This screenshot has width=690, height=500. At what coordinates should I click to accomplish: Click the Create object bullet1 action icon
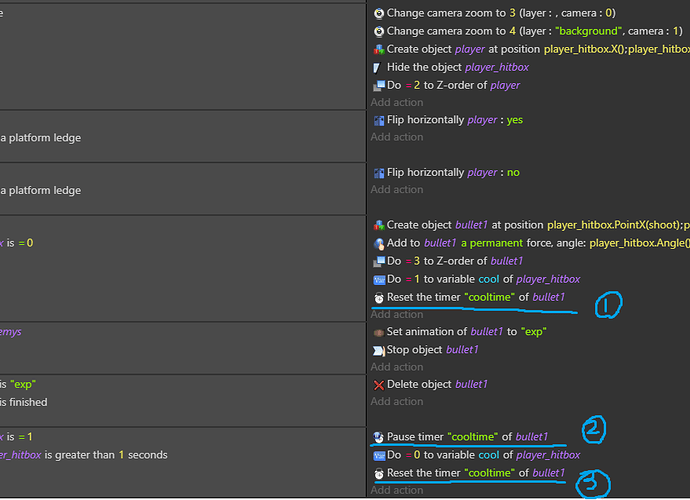pyautogui.click(x=378, y=225)
